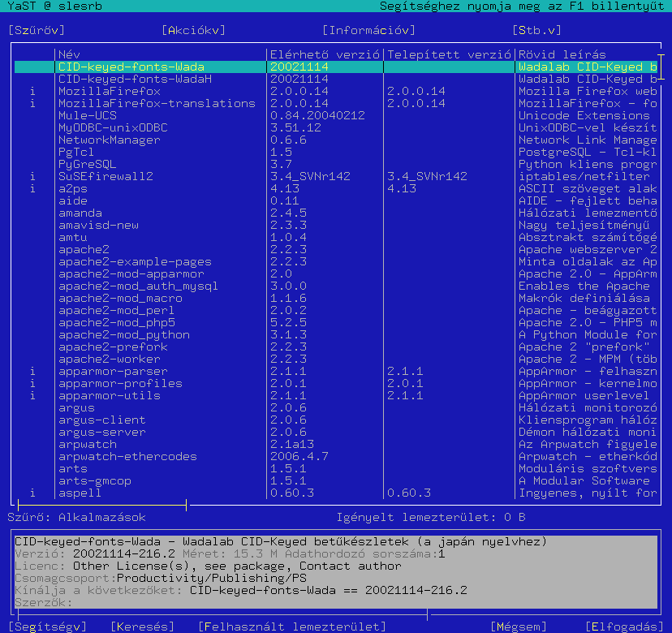Click the Név column header

click(x=69, y=55)
